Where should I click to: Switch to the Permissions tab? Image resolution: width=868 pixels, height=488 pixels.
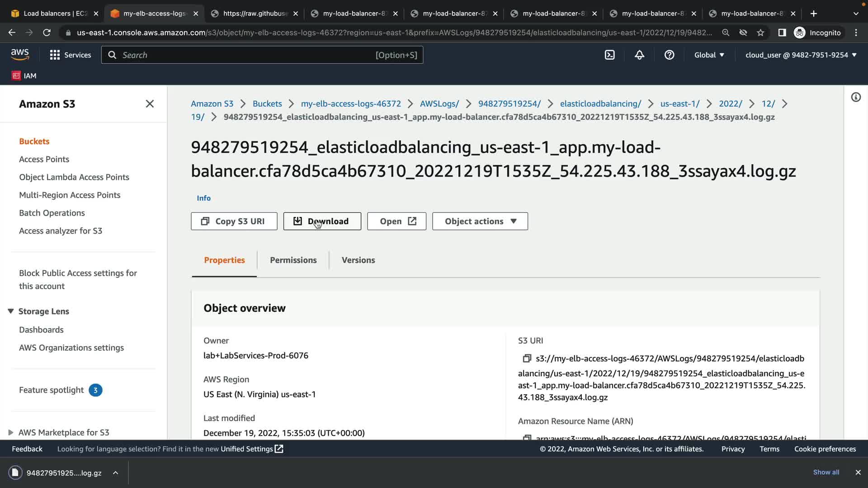[293, 260]
